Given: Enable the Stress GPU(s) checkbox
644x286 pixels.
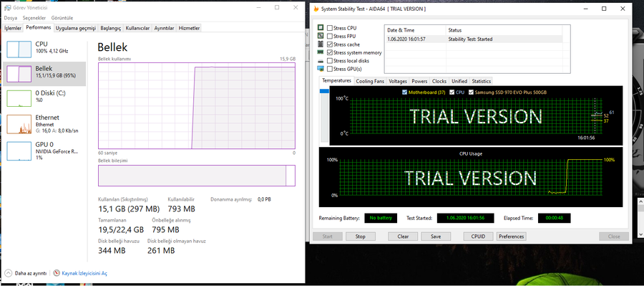Looking at the screenshot, I should pyautogui.click(x=330, y=69).
